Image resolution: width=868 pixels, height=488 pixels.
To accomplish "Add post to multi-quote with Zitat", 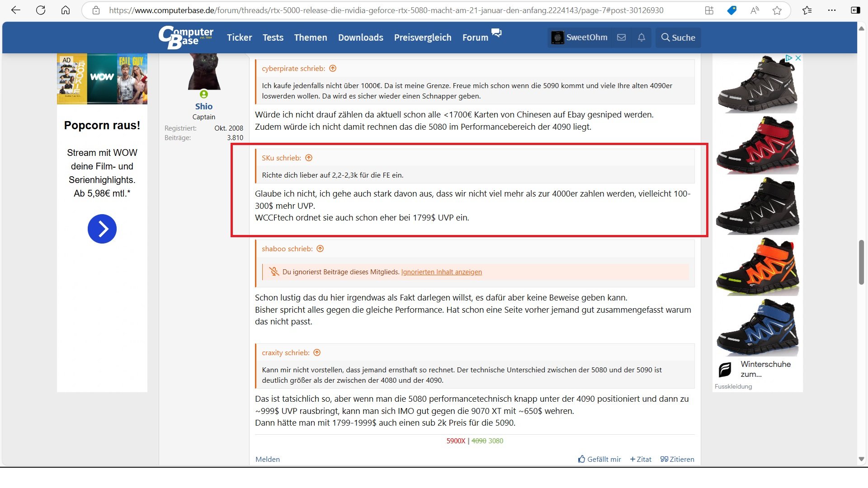I will [x=641, y=459].
